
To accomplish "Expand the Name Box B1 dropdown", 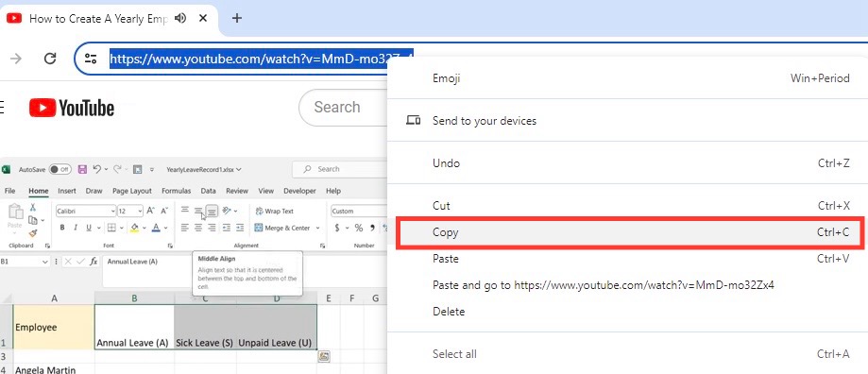I will 45,262.
